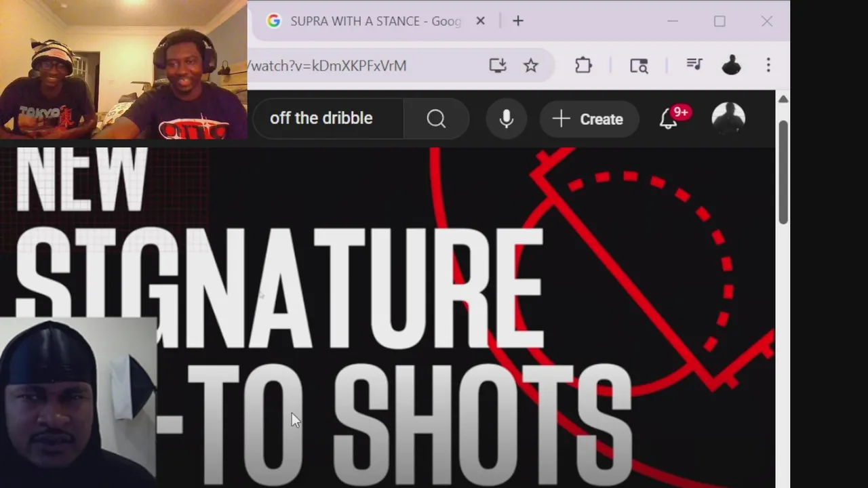Screen dimensions: 868x488
Task: Click the bottom-left webcam overlay
Action: tap(78, 403)
